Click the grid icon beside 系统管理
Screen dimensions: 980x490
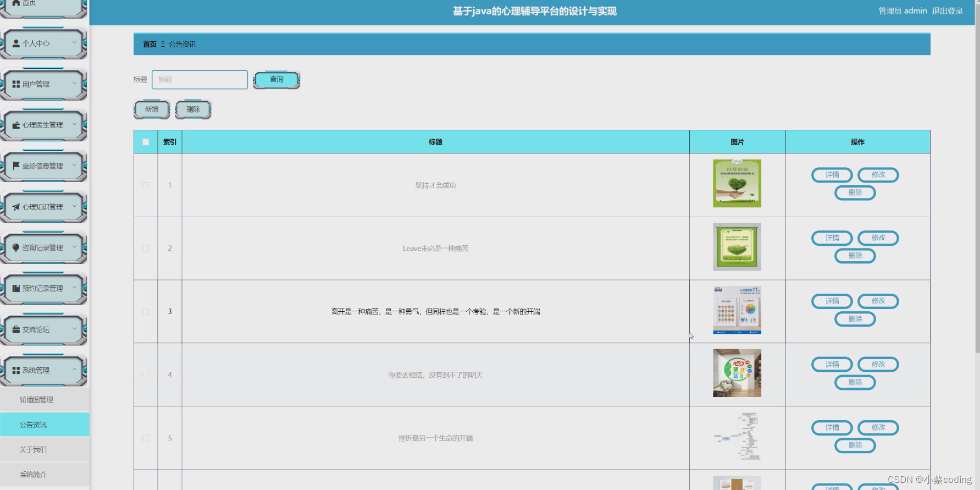tap(16, 370)
